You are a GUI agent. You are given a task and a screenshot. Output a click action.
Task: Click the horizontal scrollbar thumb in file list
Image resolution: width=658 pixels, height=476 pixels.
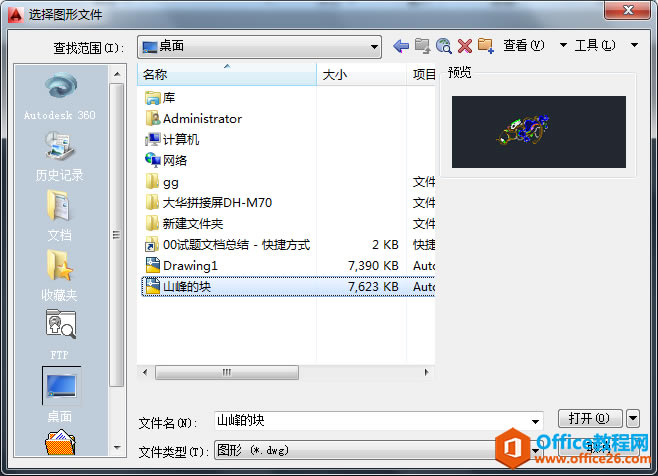(x=227, y=372)
